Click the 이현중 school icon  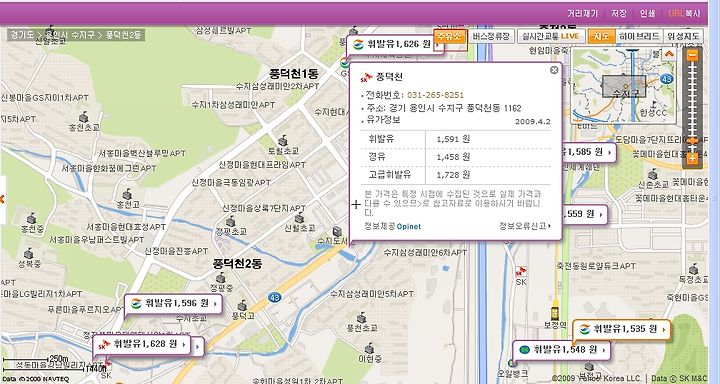pyautogui.click(x=370, y=348)
